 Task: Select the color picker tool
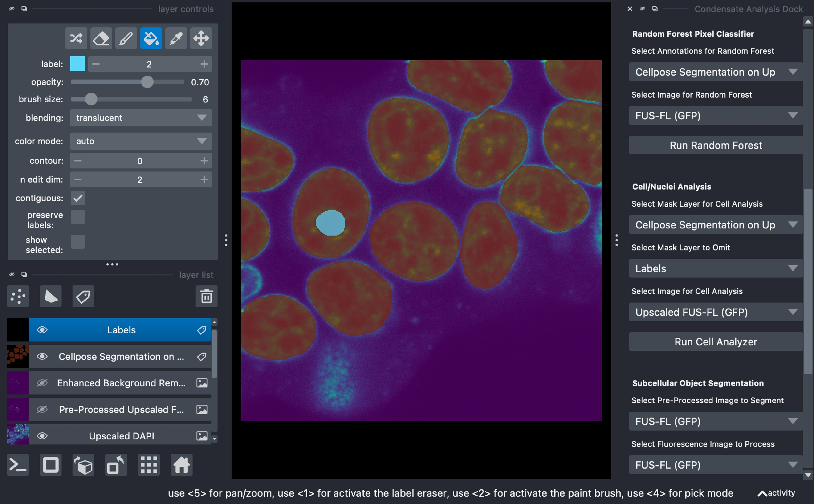point(176,38)
